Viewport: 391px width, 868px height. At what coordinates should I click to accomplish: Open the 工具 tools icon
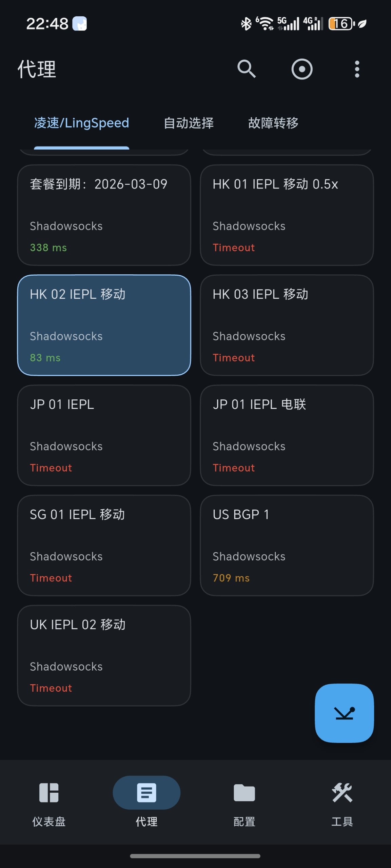(342, 793)
